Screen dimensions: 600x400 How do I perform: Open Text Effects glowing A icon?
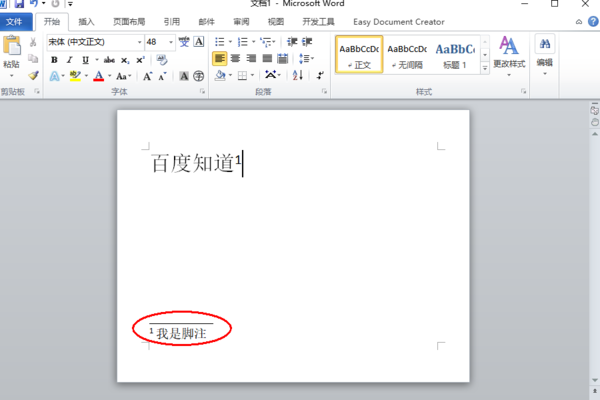point(55,76)
